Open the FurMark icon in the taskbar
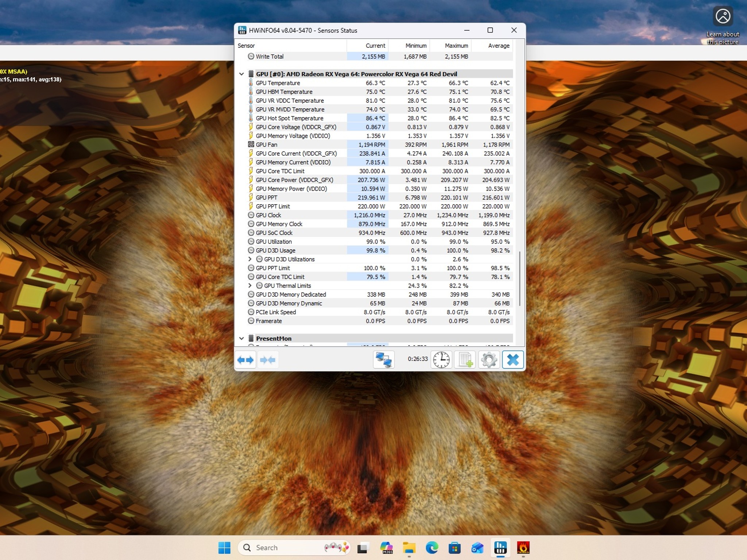The width and height of the screenshot is (747, 560). (523, 547)
